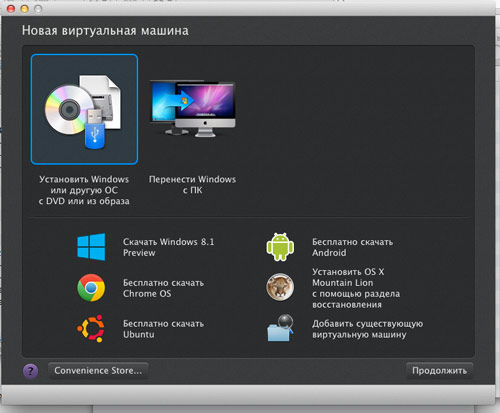The height and width of the screenshot is (413, 500).
Task: Click the add existing virtual machine folder icon
Action: click(280, 328)
